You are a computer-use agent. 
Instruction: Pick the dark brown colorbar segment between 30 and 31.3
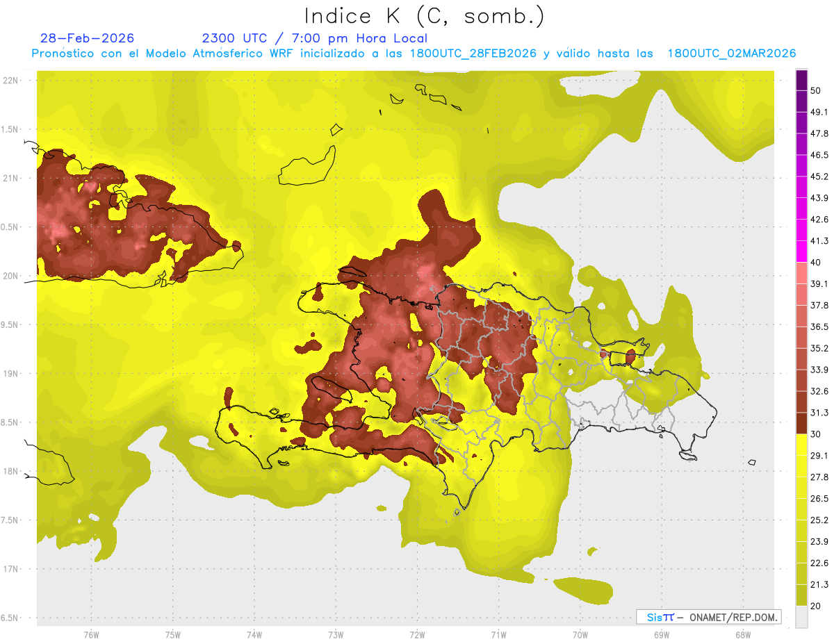point(801,423)
